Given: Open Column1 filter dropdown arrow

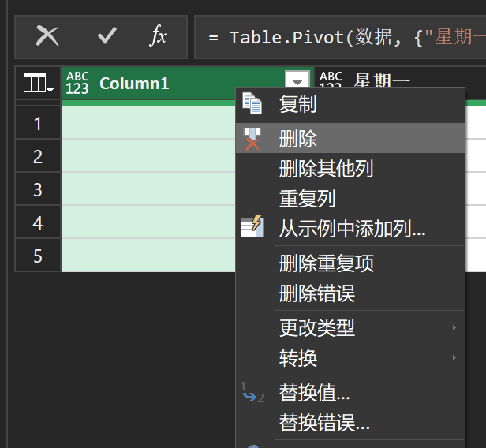Looking at the screenshot, I should point(297,82).
